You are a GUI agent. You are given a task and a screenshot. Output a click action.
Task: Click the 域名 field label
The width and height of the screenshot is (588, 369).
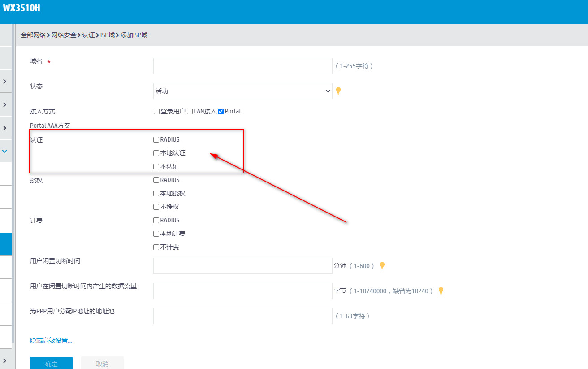tap(36, 61)
